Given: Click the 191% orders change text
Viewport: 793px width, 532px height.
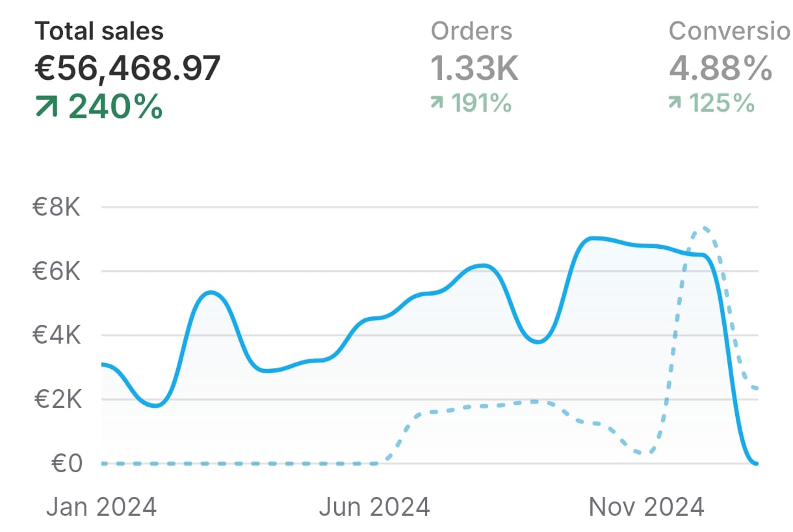Looking at the screenshot, I should click(x=482, y=103).
